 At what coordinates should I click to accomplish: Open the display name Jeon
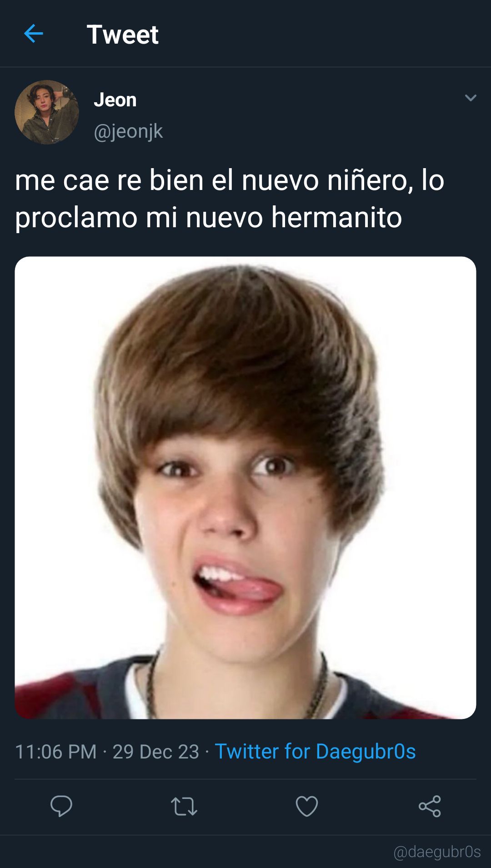coord(115,100)
